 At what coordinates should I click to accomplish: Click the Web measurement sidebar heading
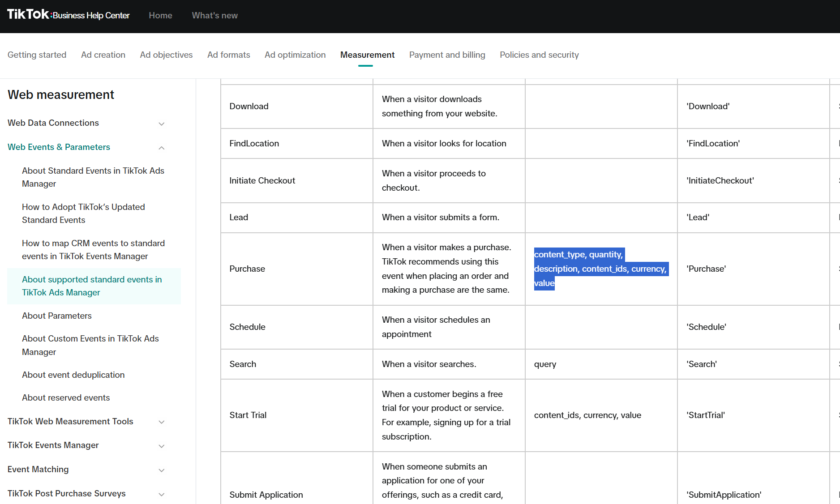[61, 94]
